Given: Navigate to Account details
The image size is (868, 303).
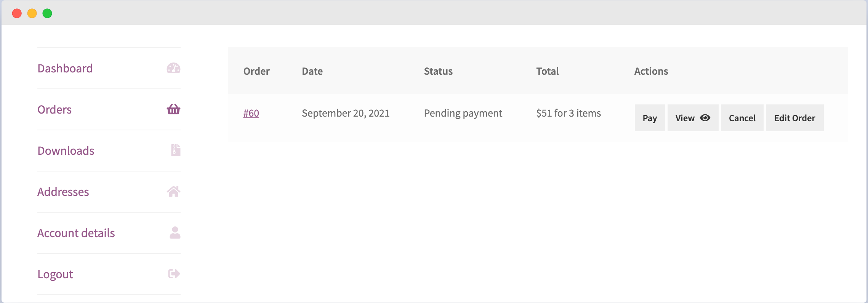Looking at the screenshot, I should [76, 233].
